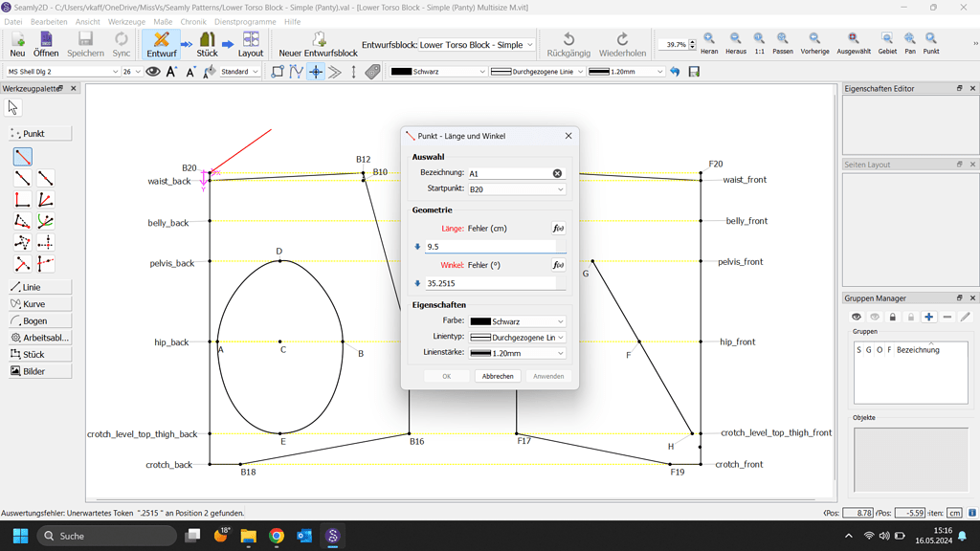Toggle the snap alignment tool in the toolbar
Image resolution: width=980 pixels, height=551 pixels.
click(315, 71)
